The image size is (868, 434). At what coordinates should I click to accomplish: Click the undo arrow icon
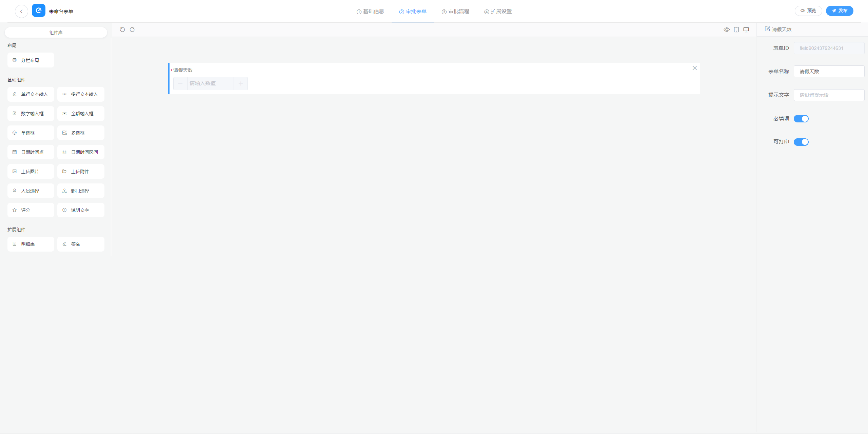(122, 29)
